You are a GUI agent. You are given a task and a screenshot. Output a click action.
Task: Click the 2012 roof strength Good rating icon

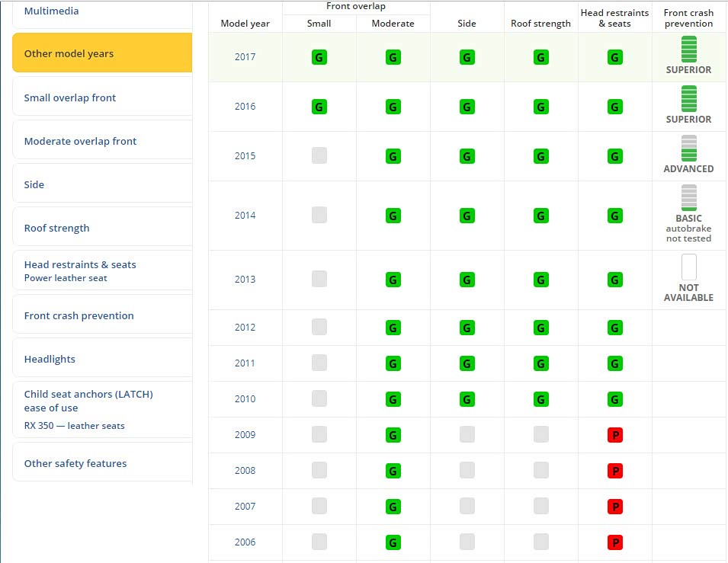[540, 328]
